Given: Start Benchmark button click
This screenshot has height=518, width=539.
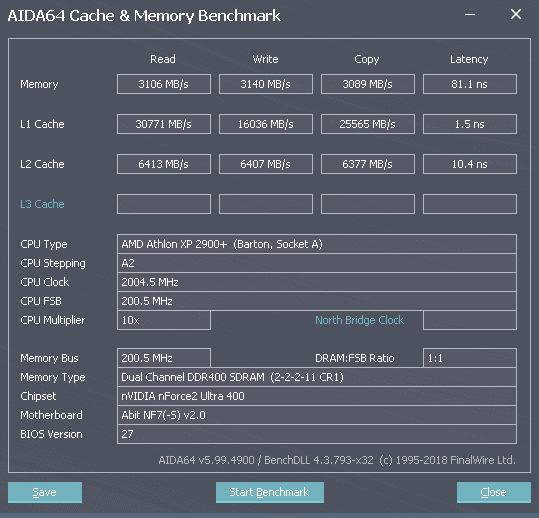Looking at the screenshot, I should pyautogui.click(x=270, y=492).
